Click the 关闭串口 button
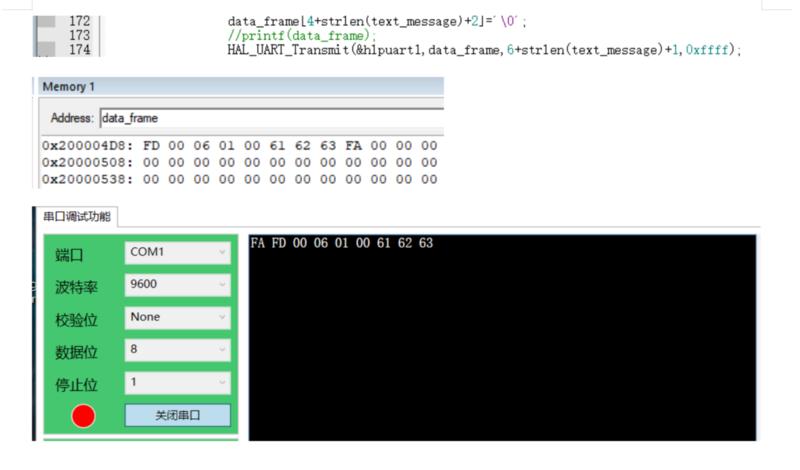800x470 pixels. [178, 415]
